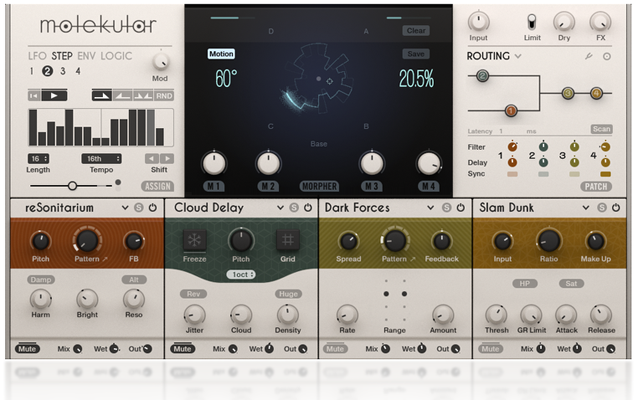Image resolution: width=638 pixels, height=400 pixels.
Task: Solo the reSonitarium effect
Action: [139, 208]
